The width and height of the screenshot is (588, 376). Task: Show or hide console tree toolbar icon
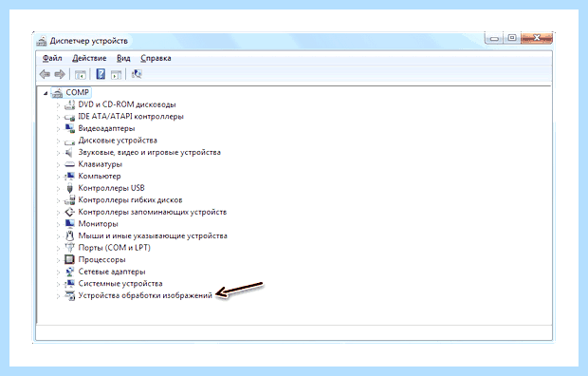coord(81,74)
